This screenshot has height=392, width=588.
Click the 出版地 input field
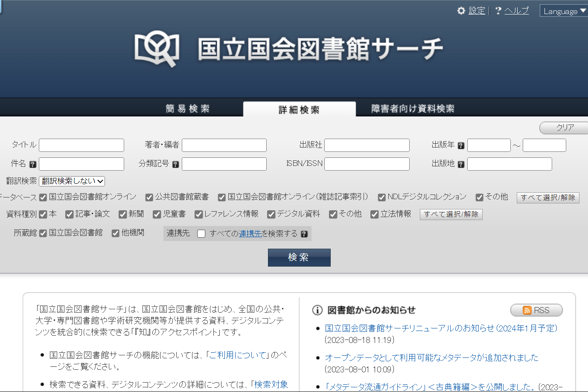click(x=509, y=164)
